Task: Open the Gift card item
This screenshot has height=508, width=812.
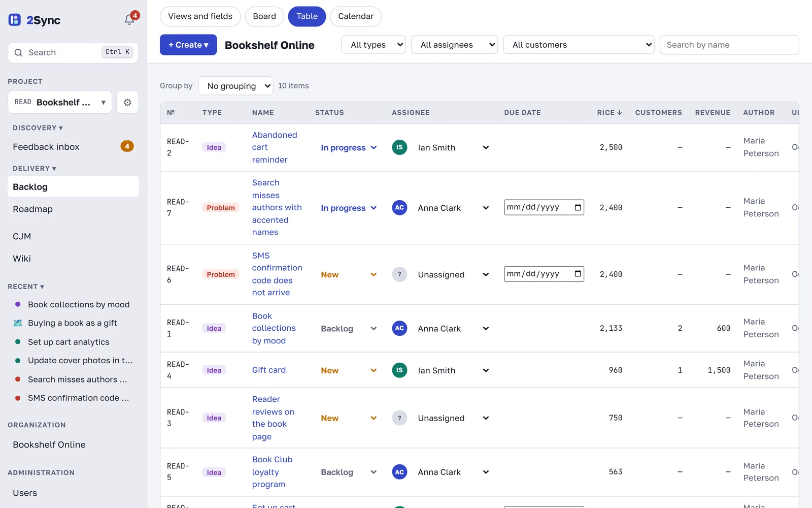Action: tap(269, 370)
